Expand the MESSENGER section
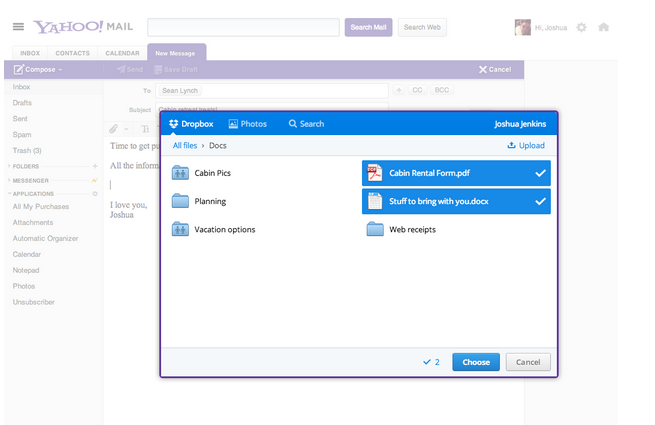This screenshot has height=425, width=655. [9, 180]
